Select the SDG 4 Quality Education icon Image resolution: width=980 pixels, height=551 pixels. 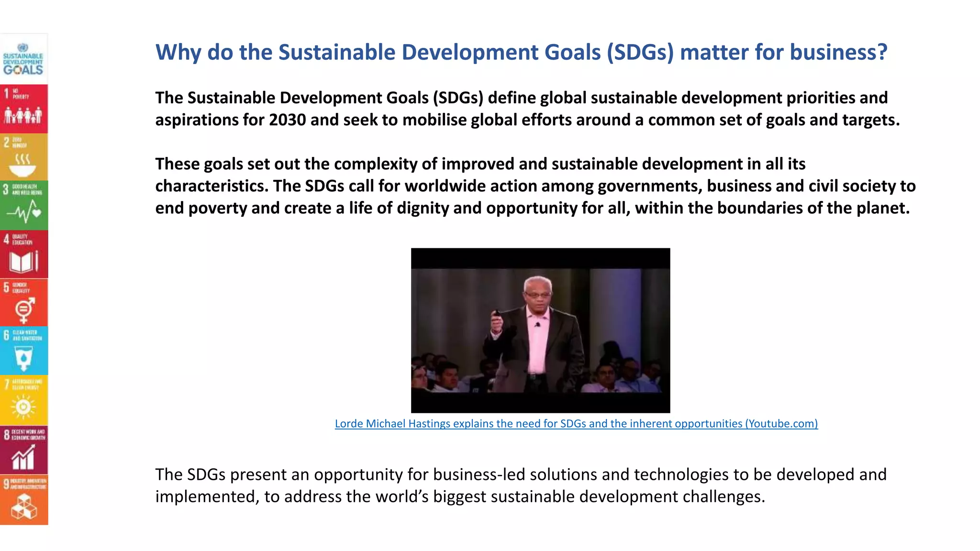point(23,254)
